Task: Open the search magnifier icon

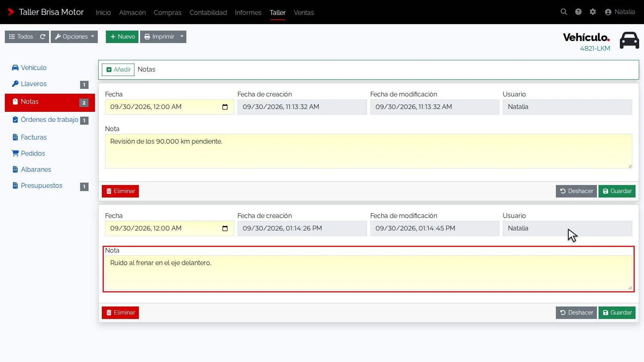Action: coord(564,12)
